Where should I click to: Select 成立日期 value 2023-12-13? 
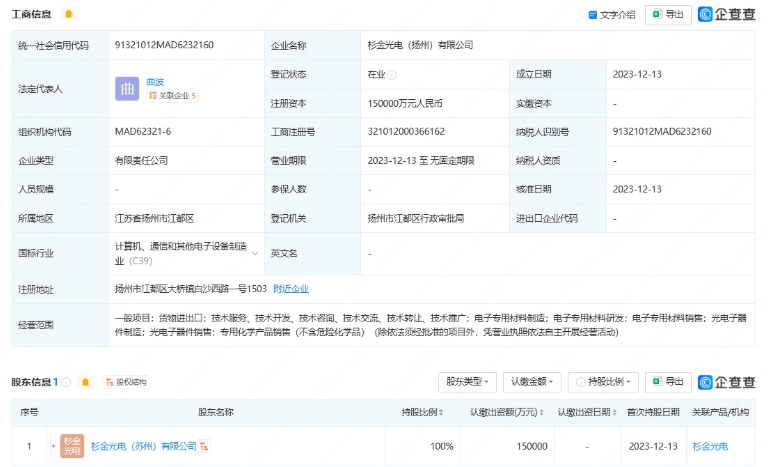[x=637, y=75]
